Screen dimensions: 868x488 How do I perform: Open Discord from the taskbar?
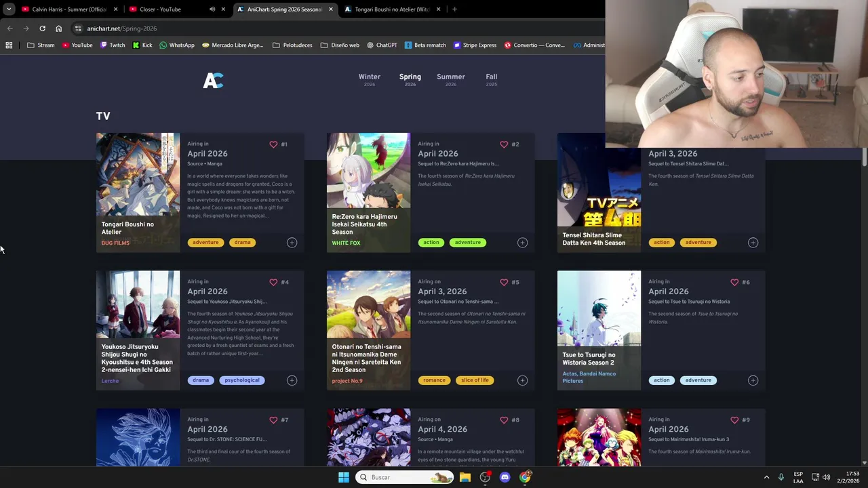[x=505, y=477]
